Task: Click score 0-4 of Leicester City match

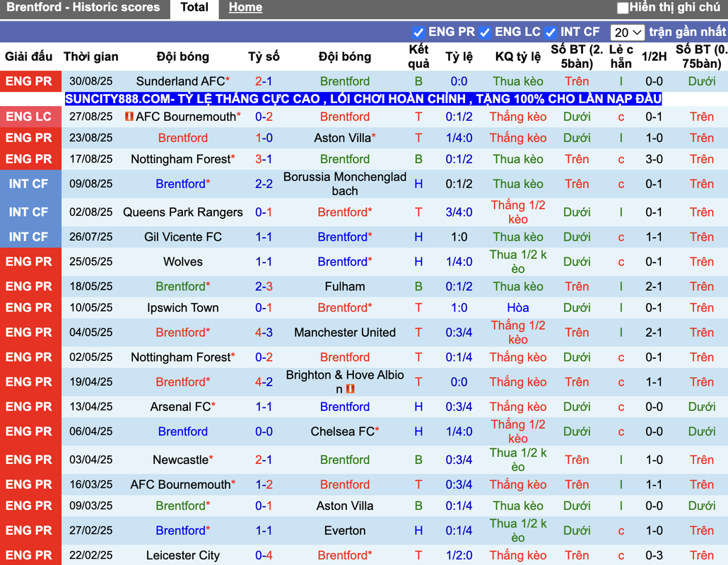Action: [264, 555]
